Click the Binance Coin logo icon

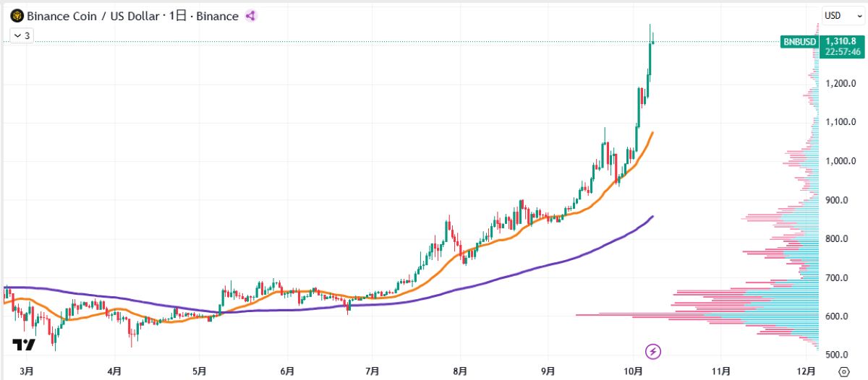[16, 15]
